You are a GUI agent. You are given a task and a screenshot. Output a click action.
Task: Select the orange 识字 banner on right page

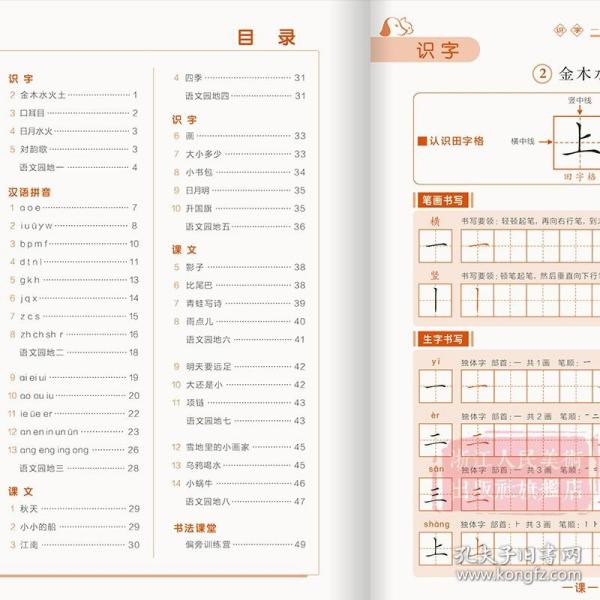tap(431, 50)
